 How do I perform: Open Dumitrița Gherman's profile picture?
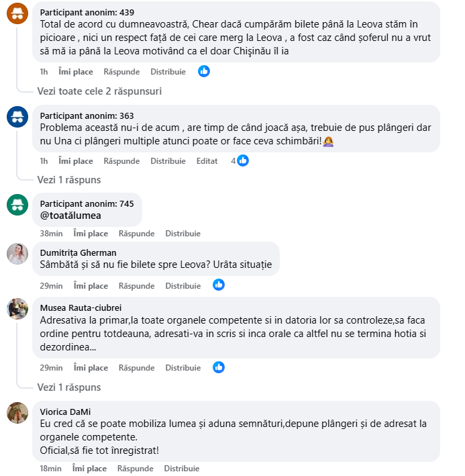point(17,253)
